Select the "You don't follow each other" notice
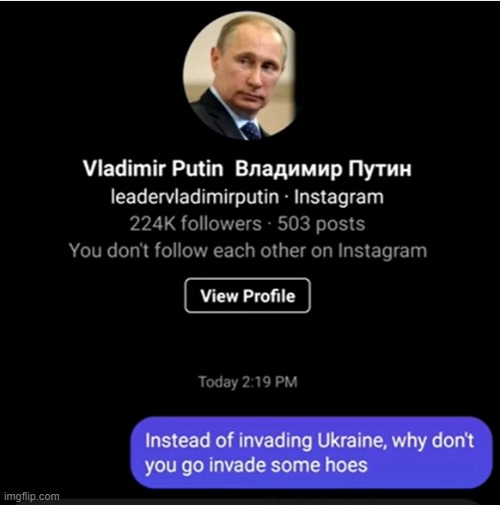The image size is (500, 505). (248, 251)
